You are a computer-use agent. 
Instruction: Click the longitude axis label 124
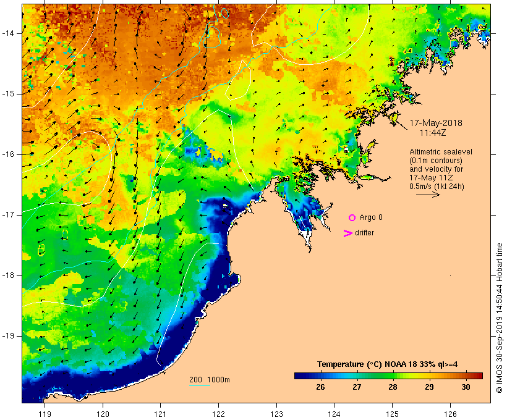(334, 414)
